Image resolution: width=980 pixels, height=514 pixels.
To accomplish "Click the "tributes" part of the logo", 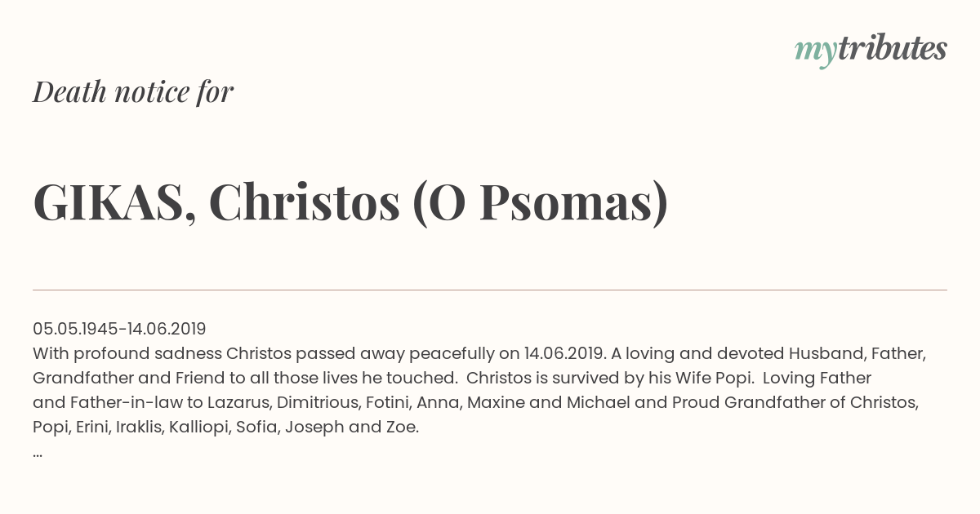I will (892, 48).
